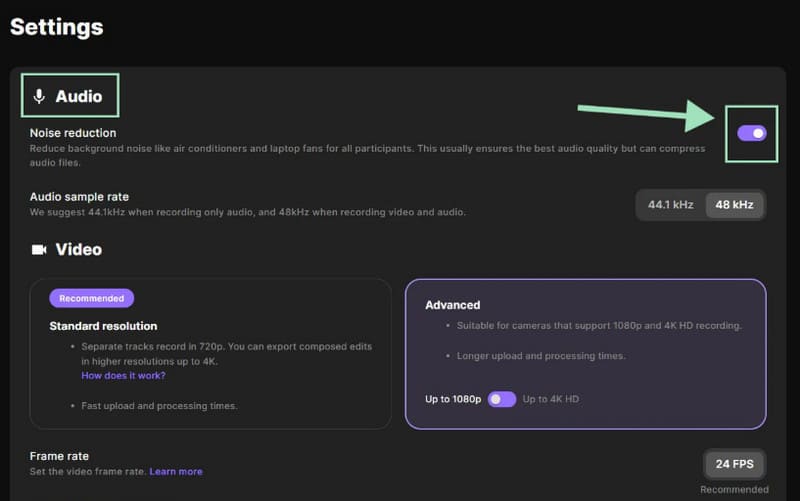Click the "Up to 4K HD" label

click(550, 399)
